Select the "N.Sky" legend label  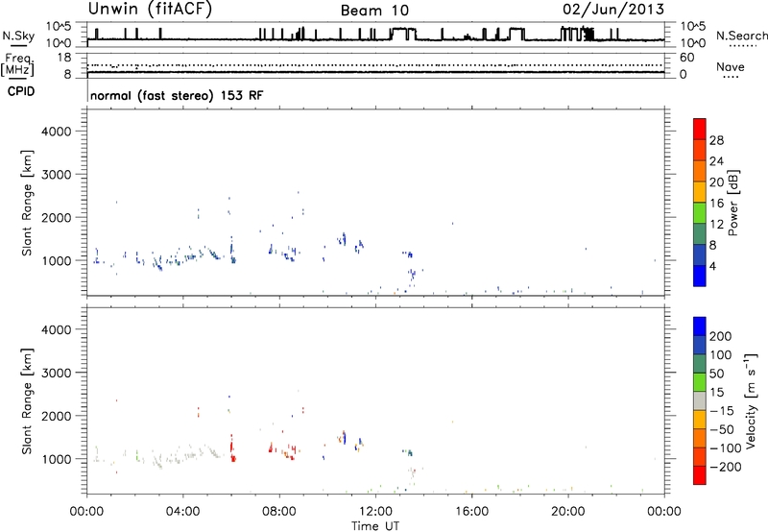(x=18, y=36)
